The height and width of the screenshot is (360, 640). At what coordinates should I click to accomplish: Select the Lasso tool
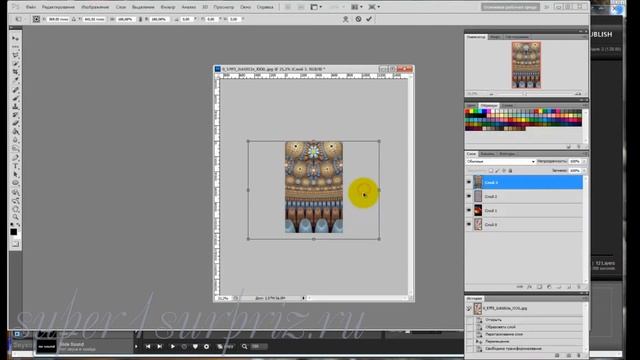pos(16,55)
